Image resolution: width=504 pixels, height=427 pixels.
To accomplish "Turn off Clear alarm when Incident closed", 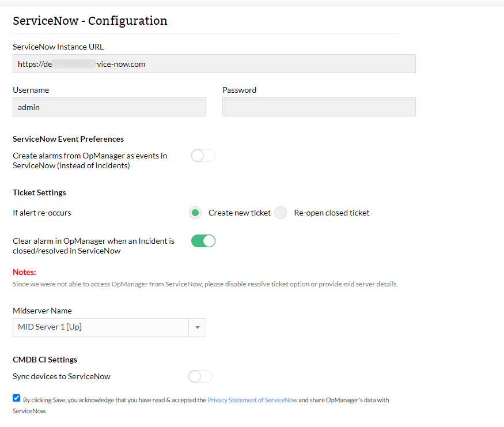I will (x=203, y=241).
